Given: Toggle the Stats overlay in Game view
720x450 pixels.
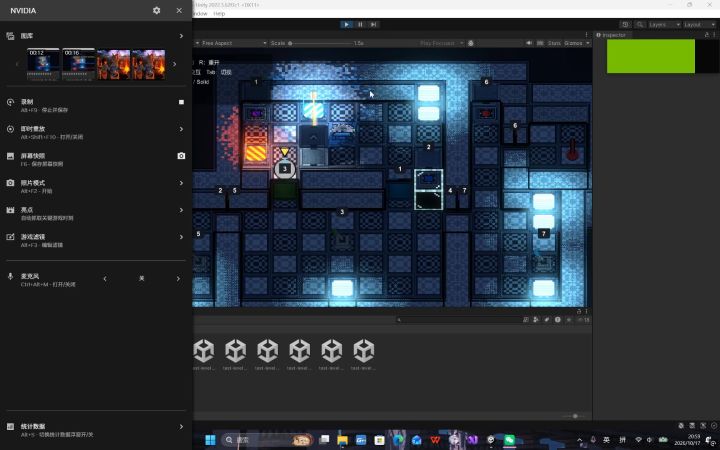Looking at the screenshot, I should 554,43.
